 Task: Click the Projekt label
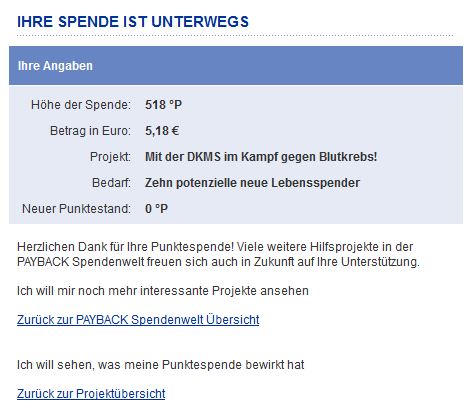click(110, 157)
